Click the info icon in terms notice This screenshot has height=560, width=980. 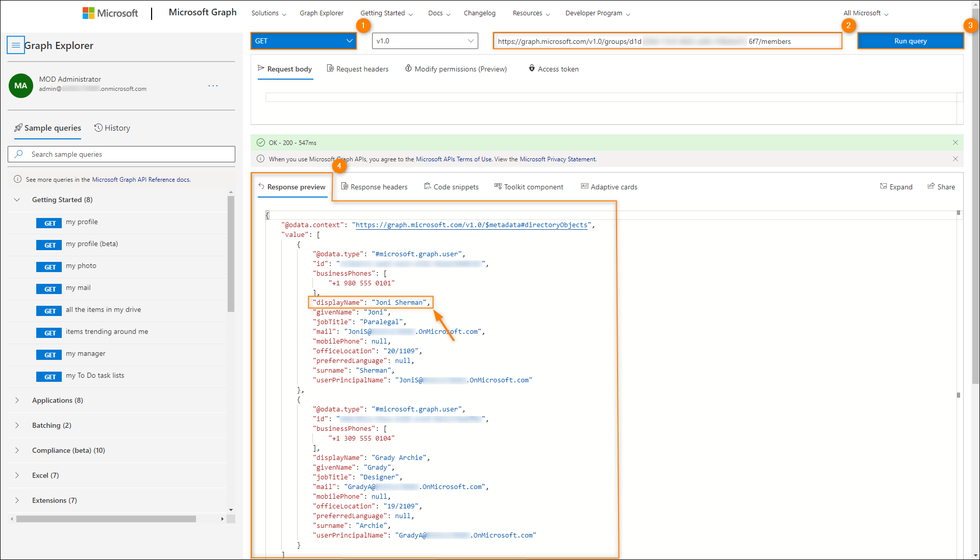260,159
